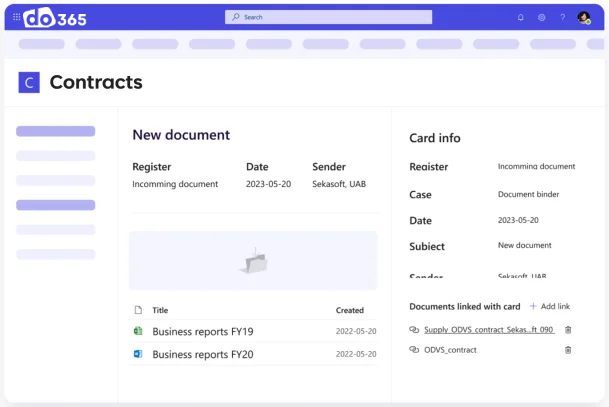The image size is (609, 407).
Task: Click in the Search field
Action: tap(328, 17)
